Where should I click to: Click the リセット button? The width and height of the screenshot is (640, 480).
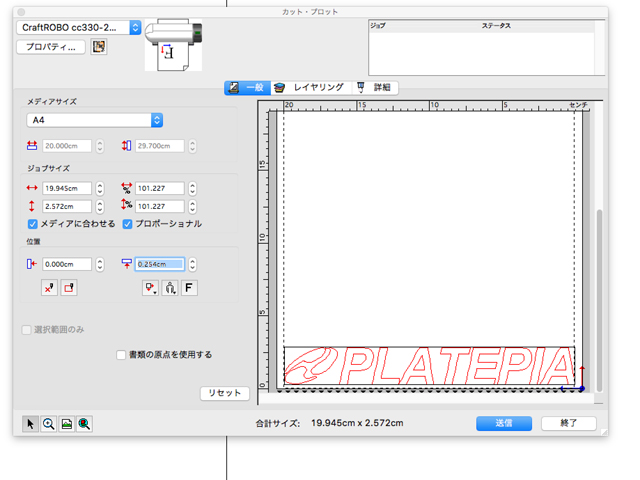click(224, 393)
